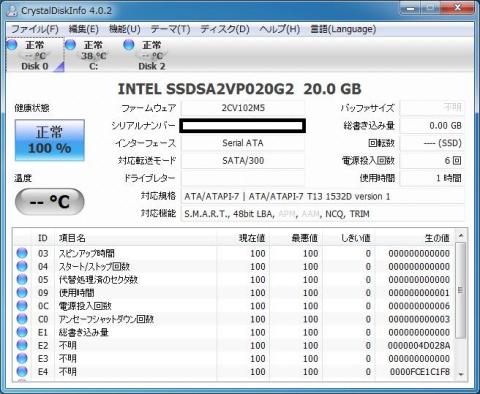Select the スタート/ストップ回数 attribute name

pyautogui.click(x=94, y=266)
